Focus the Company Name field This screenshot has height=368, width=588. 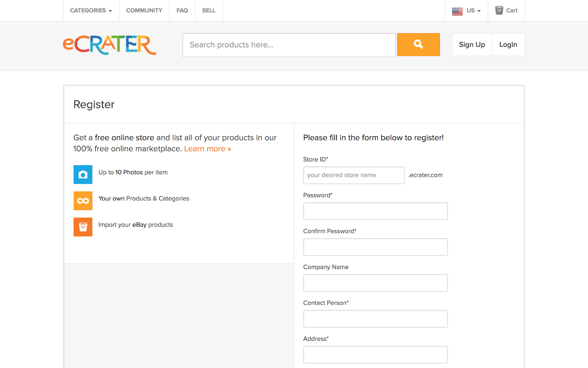tap(375, 283)
